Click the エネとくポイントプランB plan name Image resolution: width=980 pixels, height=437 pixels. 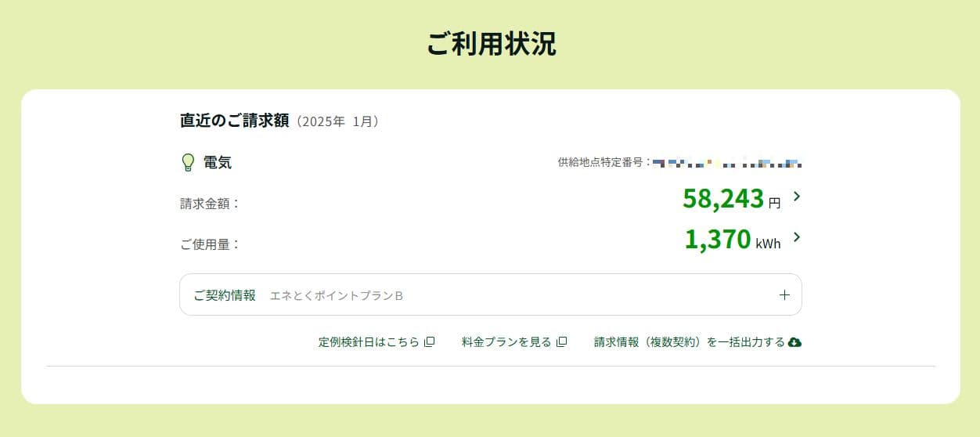[337, 296]
